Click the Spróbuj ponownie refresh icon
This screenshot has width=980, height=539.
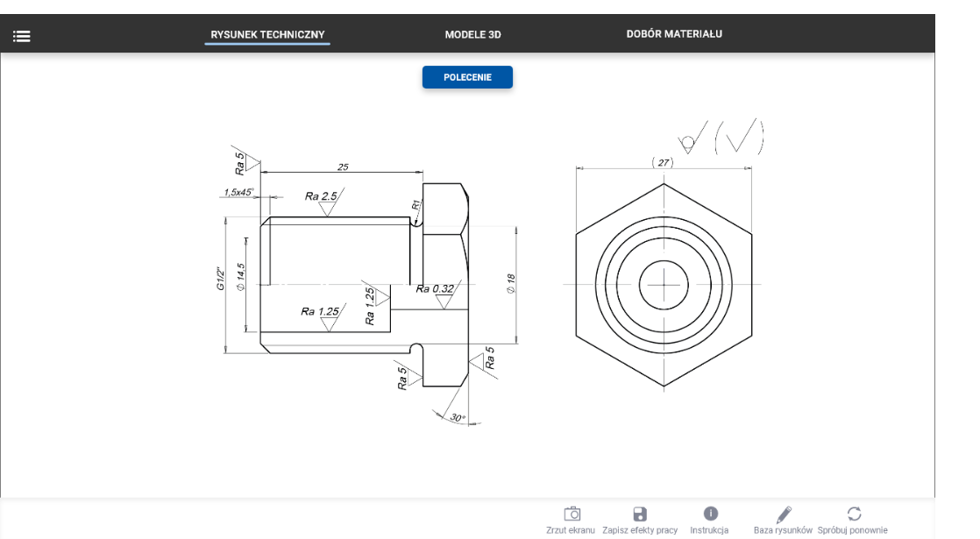pos(853,514)
